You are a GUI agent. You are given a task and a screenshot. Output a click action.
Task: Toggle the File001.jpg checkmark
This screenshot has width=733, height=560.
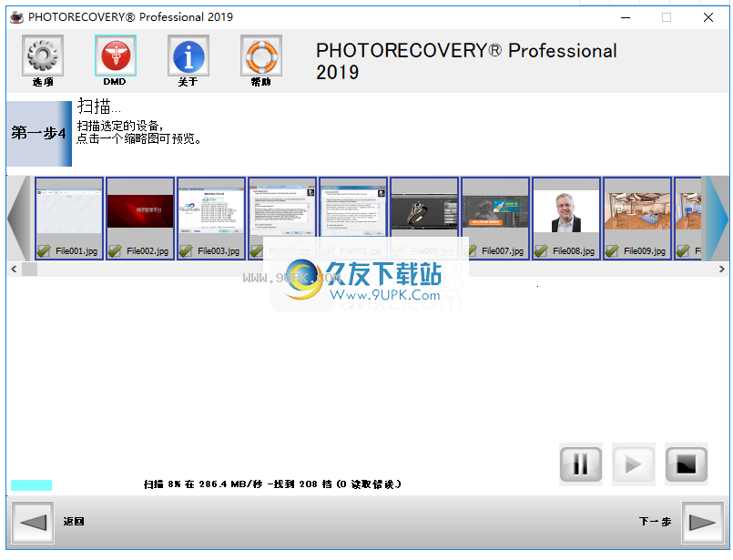tap(44, 251)
